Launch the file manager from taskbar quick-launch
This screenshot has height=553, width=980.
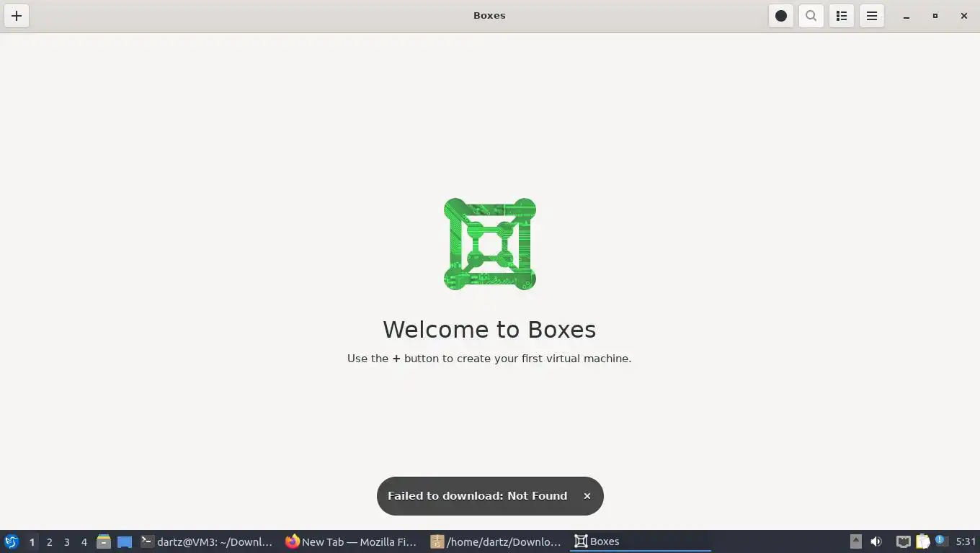click(104, 541)
